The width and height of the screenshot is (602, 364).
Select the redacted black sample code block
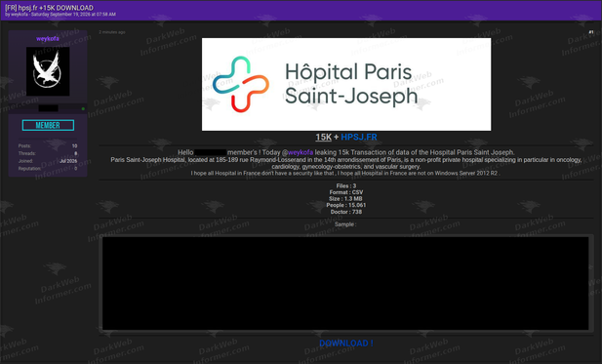345,283
